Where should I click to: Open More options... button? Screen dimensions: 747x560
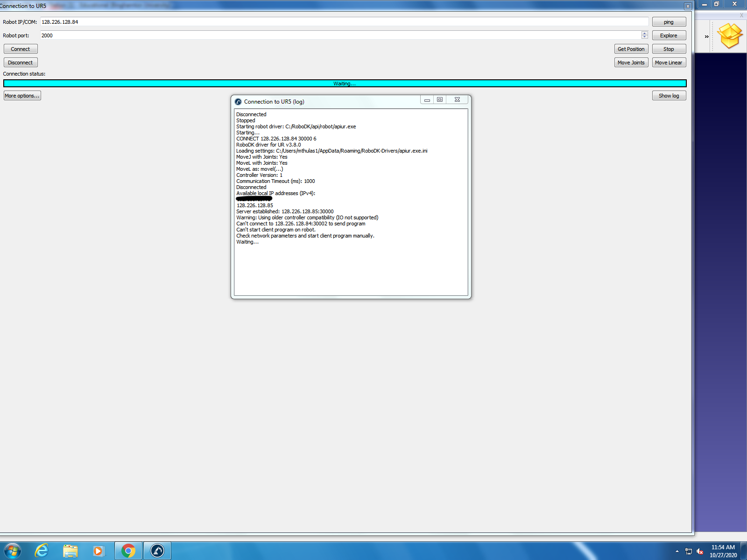click(x=22, y=96)
